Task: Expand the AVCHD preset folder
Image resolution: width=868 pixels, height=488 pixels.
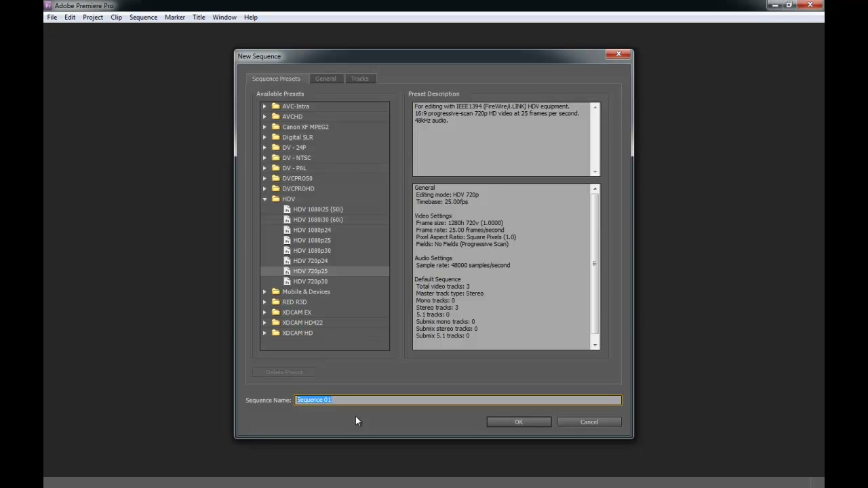Action: pyautogui.click(x=265, y=117)
